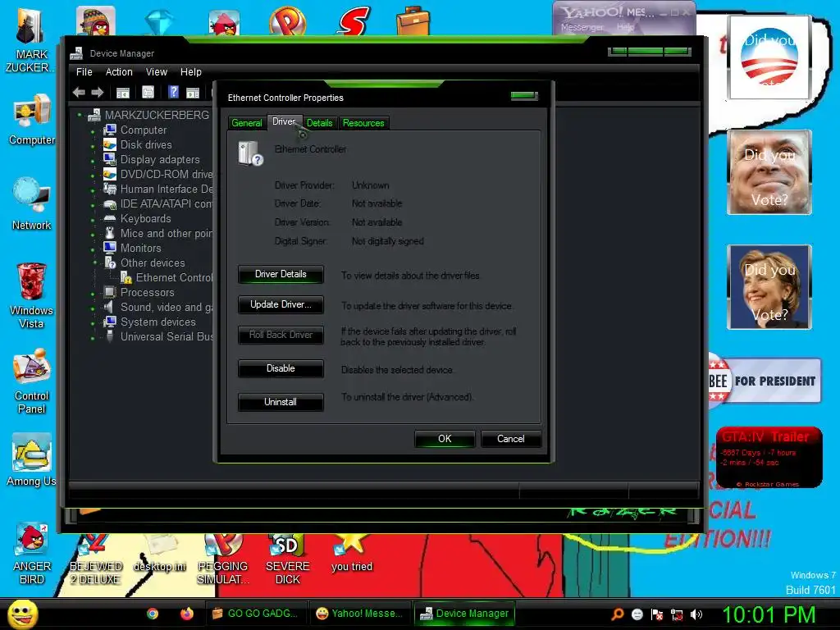Select the Monitors tree icon

pos(110,248)
